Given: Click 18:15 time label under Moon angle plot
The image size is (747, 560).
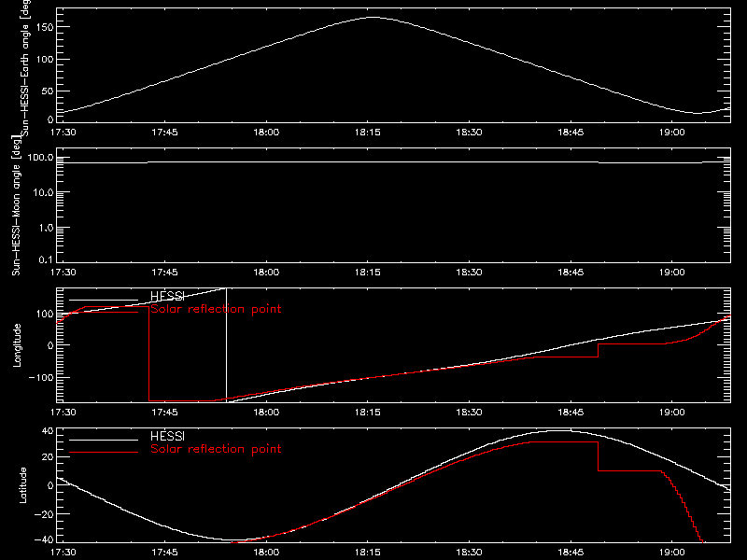Looking at the screenshot, I should pos(367,272).
